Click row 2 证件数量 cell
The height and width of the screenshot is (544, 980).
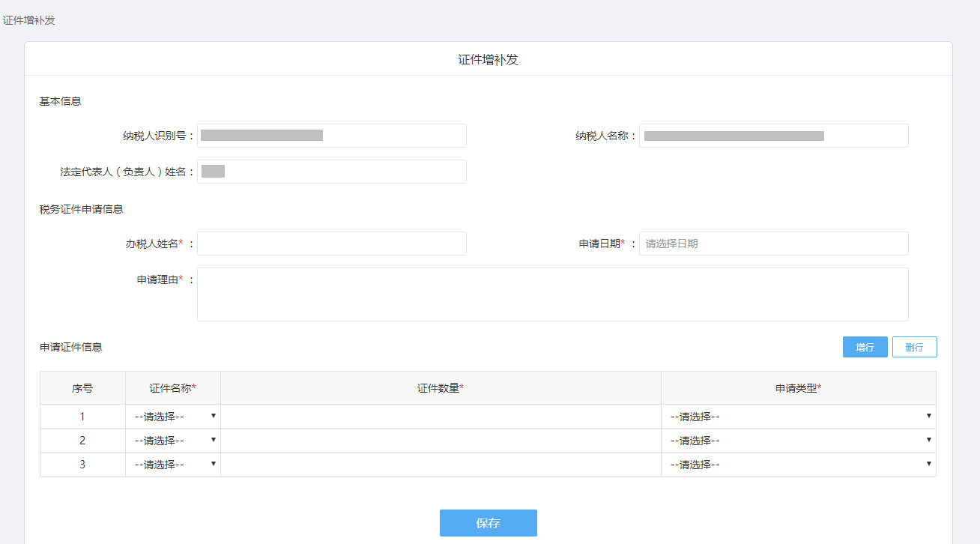pyautogui.click(x=441, y=441)
